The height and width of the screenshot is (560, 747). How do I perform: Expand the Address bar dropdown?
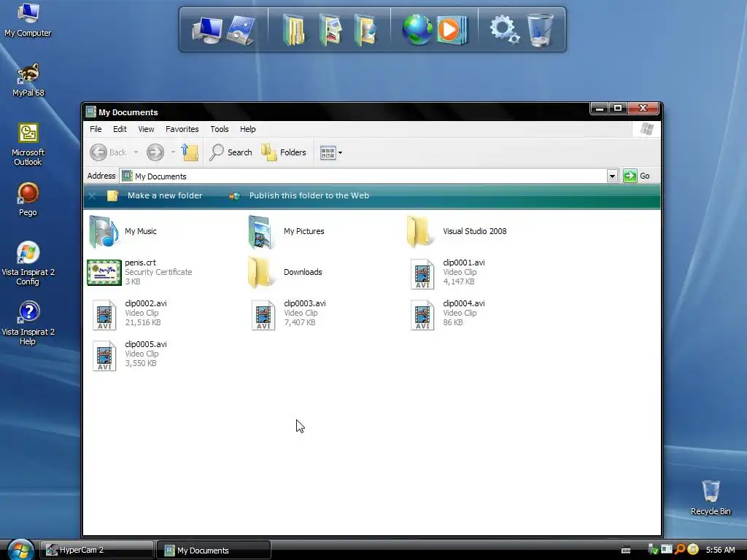[x=612, y=176]
